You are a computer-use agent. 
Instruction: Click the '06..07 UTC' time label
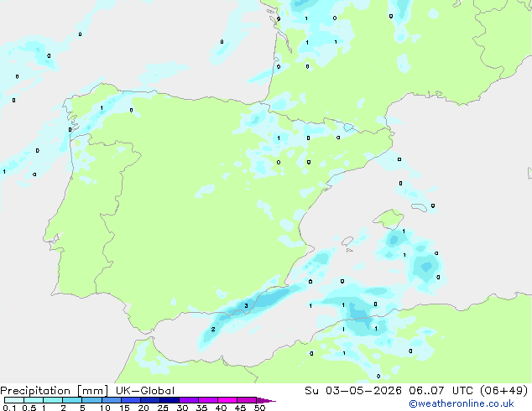click(441, 391)
